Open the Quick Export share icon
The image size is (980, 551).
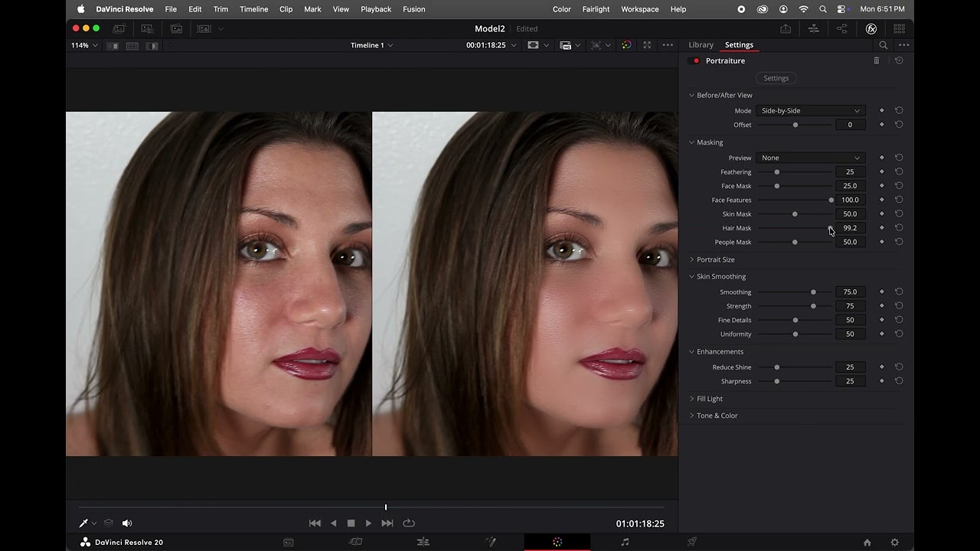(x=786, y=29)
